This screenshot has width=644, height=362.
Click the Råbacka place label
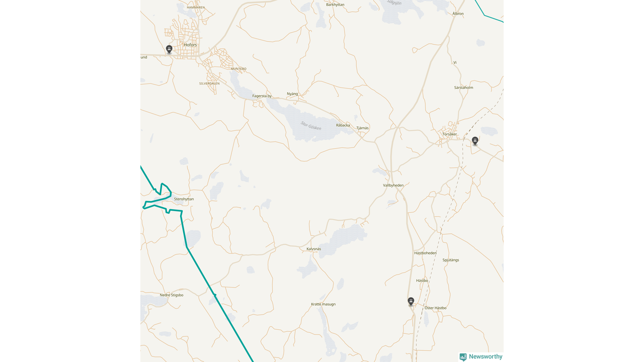(x=343, y=125)
